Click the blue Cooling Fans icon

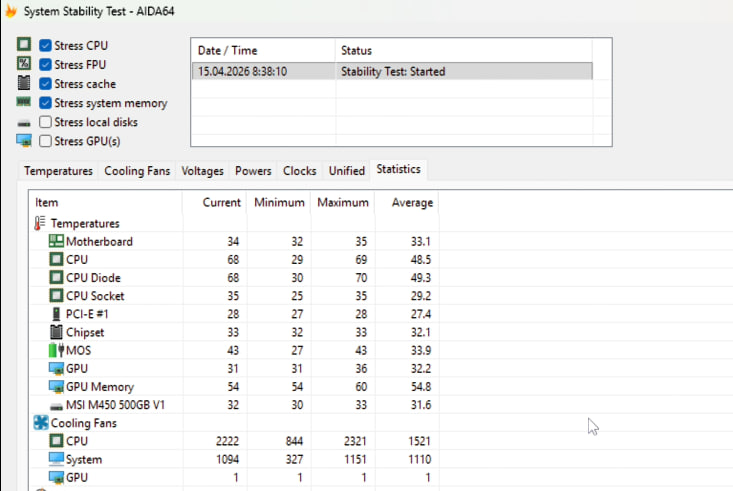[40, 423]
